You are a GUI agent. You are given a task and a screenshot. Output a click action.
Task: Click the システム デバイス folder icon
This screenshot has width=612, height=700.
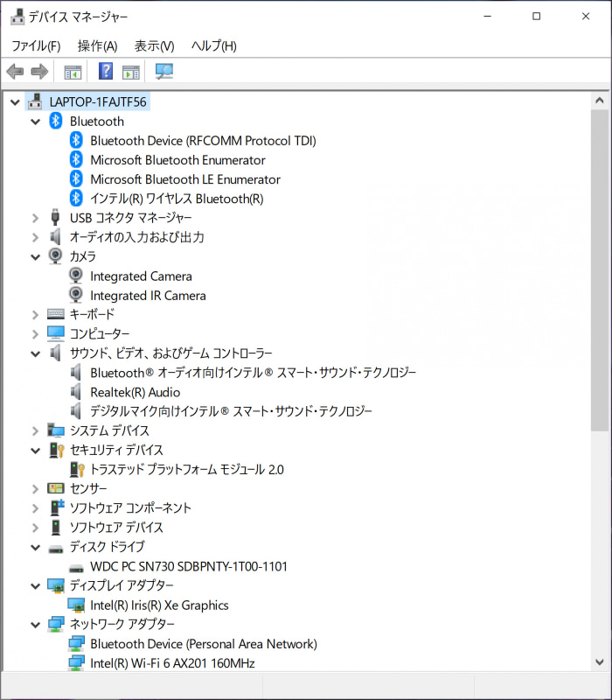click(x=56, y=430)
